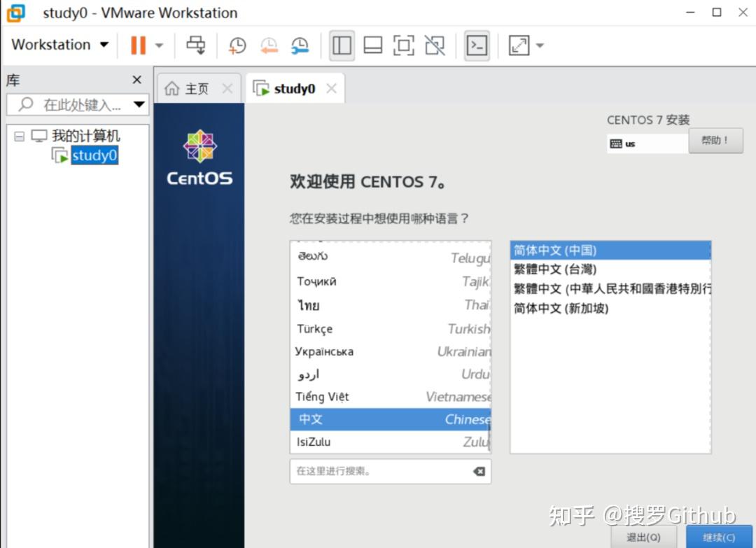Viewport: 756px width, 548px height.
Task: Open the library search filter dropdown
Action: (139, 104)
